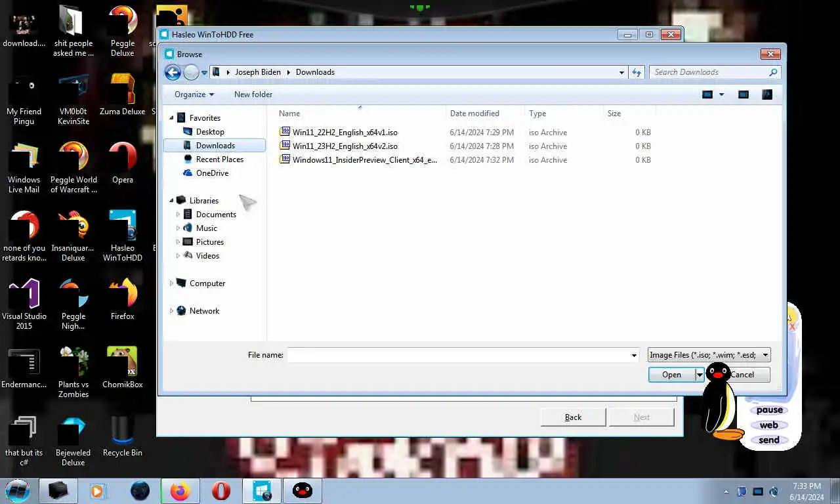Screen dimensions: 840x504
Task: Open Peggle Deluxe desktop icon
Action: point(122,31)
